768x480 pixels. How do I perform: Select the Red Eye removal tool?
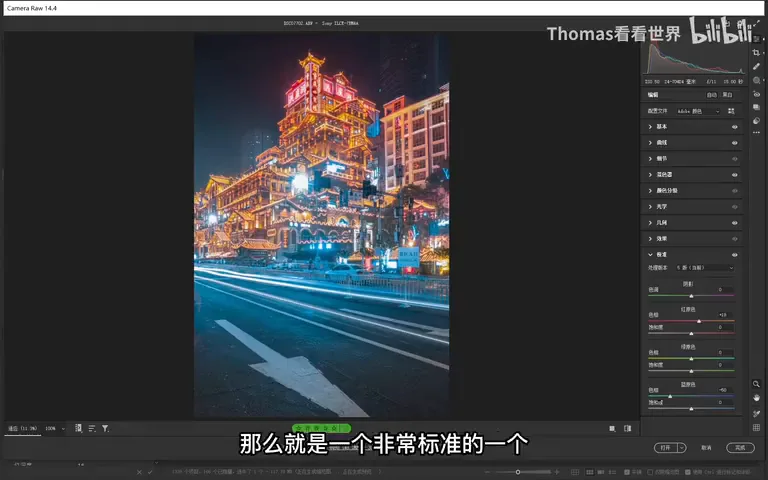click(756, 94)
